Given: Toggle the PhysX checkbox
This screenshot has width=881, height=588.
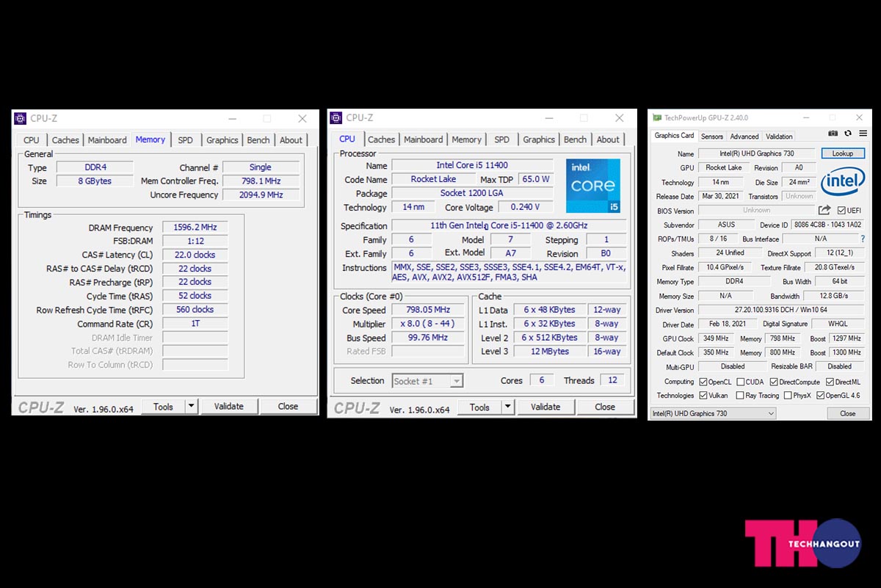Looking at the screenshot, I should click(787, 396).
